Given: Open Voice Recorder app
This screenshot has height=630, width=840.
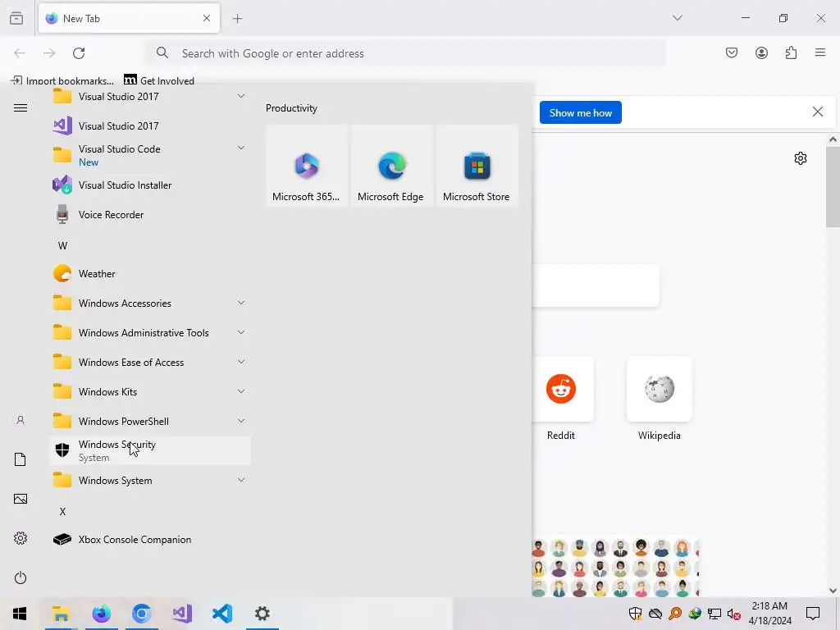Looking at the screenshot, I should [x=150, y=215].
